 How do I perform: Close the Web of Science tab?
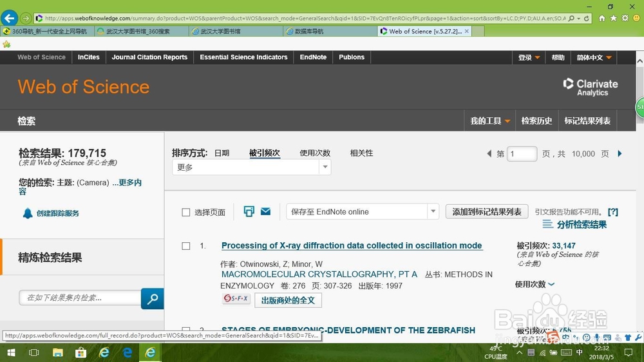(466, 31)
